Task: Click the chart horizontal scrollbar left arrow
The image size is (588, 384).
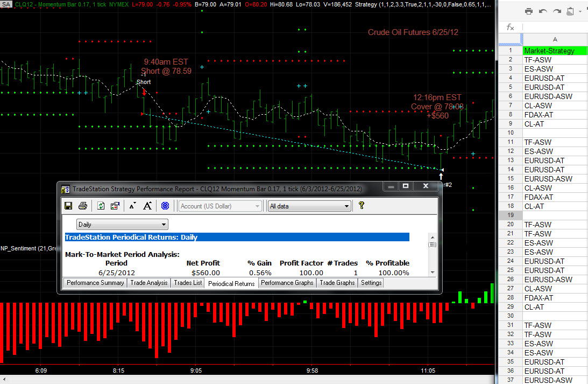Action: pyautogui.click(x=4, y=380)
